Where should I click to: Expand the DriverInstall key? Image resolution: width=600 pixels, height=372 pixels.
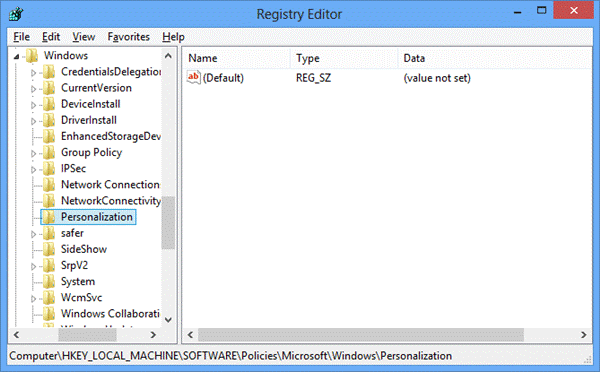33,121
